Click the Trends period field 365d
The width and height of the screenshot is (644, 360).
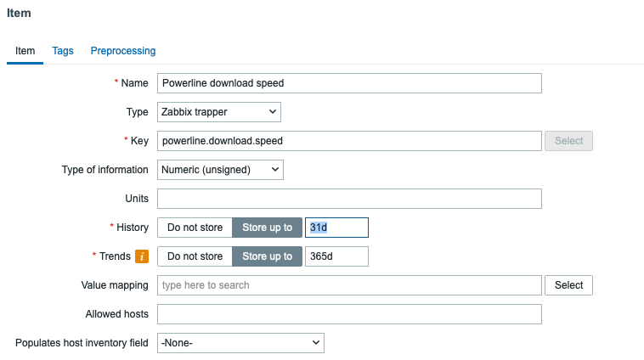(x=336, y=256)
